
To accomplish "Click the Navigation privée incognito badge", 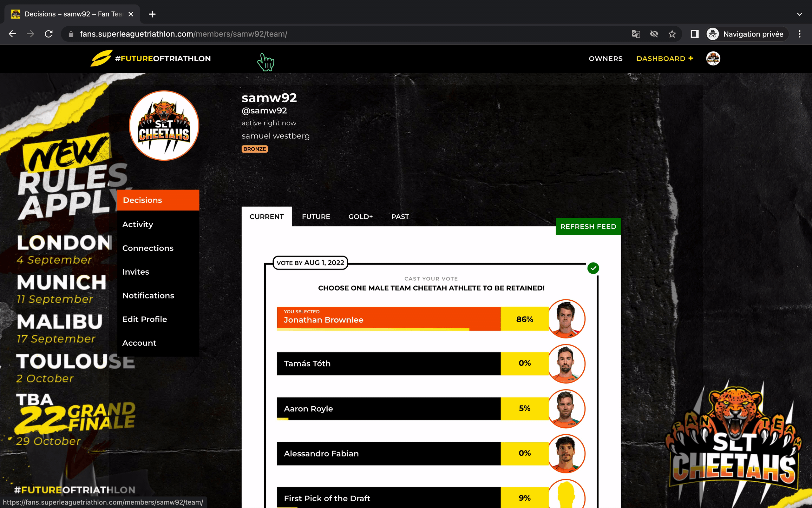I will [x=747, y=34].
